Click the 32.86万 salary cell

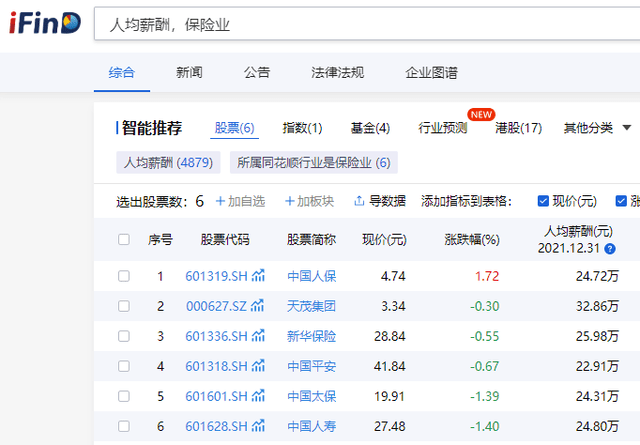pos(598,306)
